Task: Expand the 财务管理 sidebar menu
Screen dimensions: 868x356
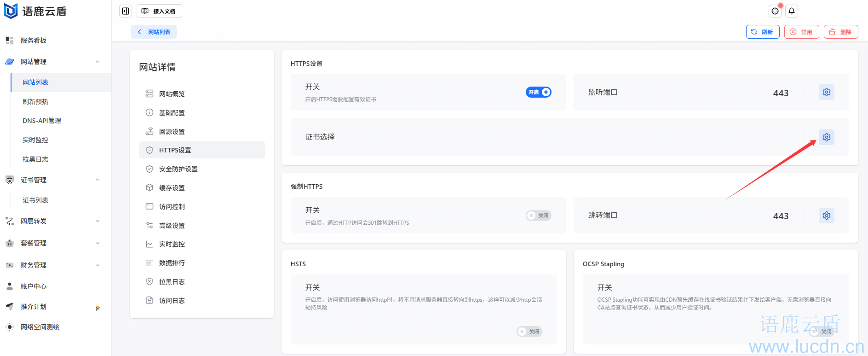Action: [97, 265]
